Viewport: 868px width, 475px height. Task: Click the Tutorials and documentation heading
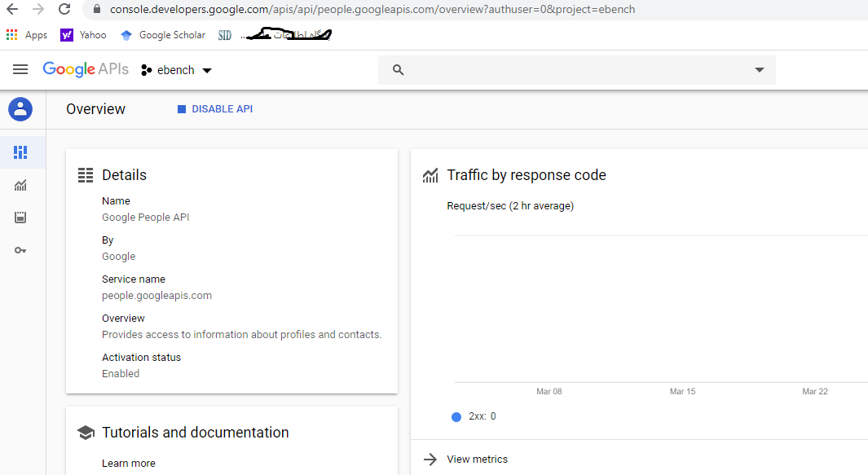click(x=196, y=433)
